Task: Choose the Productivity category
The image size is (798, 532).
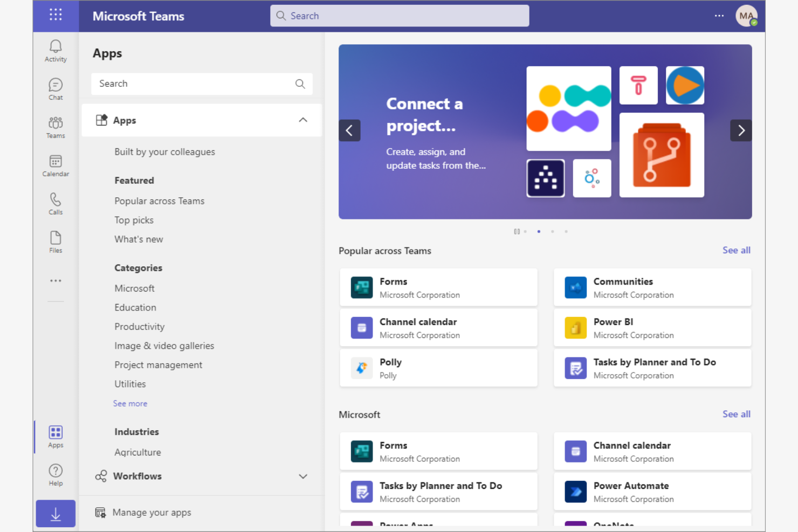Action: (140, 327)
